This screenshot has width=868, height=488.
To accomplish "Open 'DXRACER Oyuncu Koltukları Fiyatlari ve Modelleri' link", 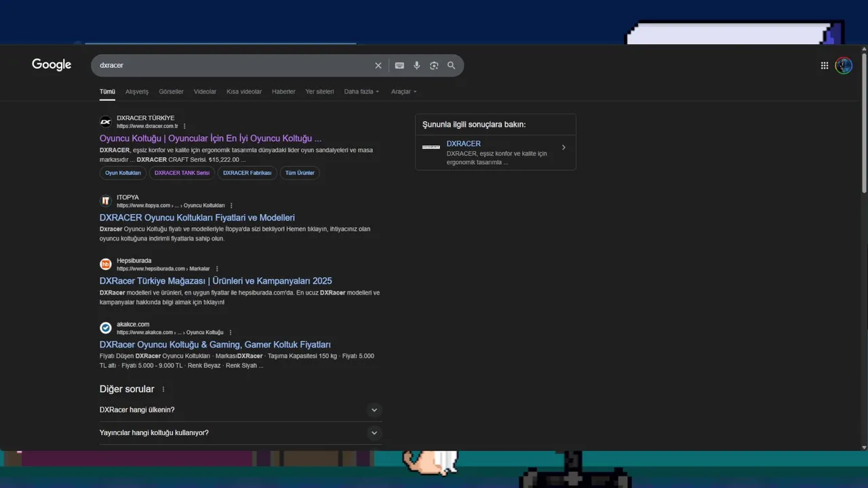I will click(197, 218).
